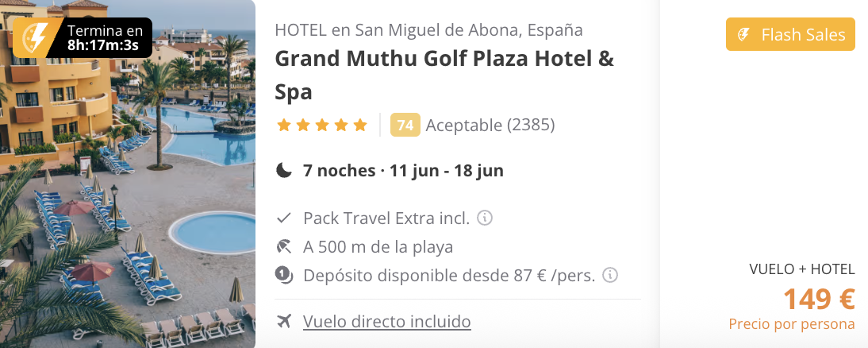The image size is (868, 348).
Task: Select the 7 noches 11 jun - 18 jun dates
Action: 403,170
